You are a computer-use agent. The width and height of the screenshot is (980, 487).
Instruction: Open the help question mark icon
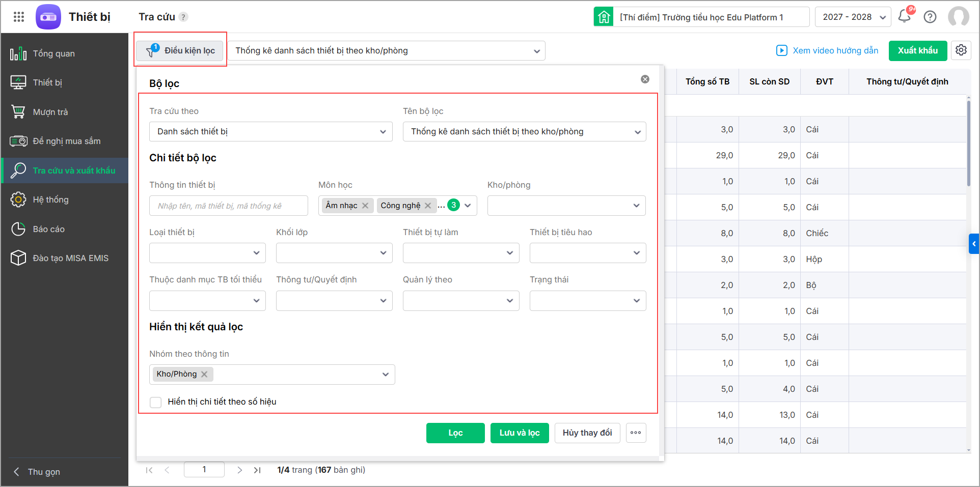[x=930, y=17]
